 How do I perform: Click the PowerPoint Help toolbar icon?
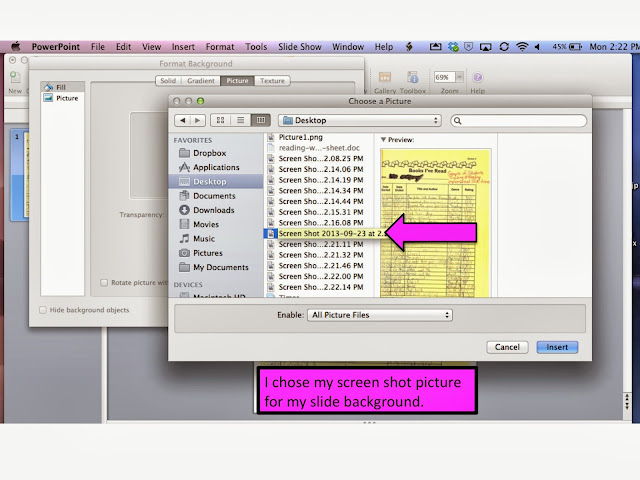478,77
